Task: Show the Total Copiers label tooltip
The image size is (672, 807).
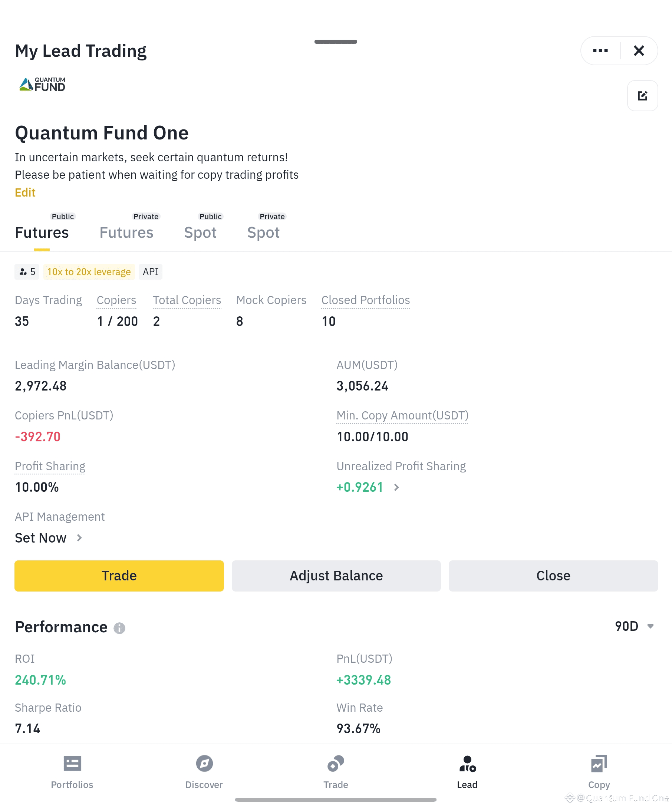Action: pyautogui.click(x=187, y=300)
